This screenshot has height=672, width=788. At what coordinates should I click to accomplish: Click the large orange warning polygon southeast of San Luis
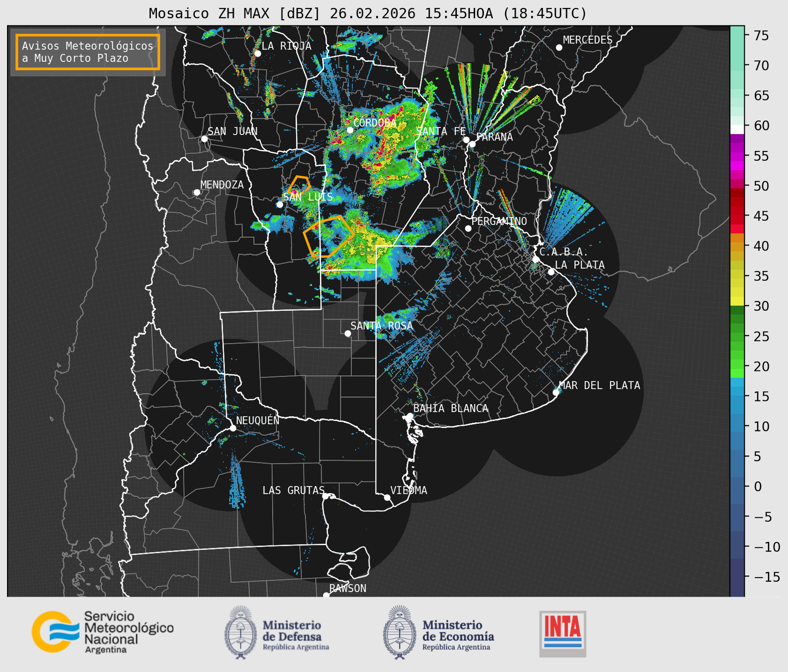coord(329,236)
